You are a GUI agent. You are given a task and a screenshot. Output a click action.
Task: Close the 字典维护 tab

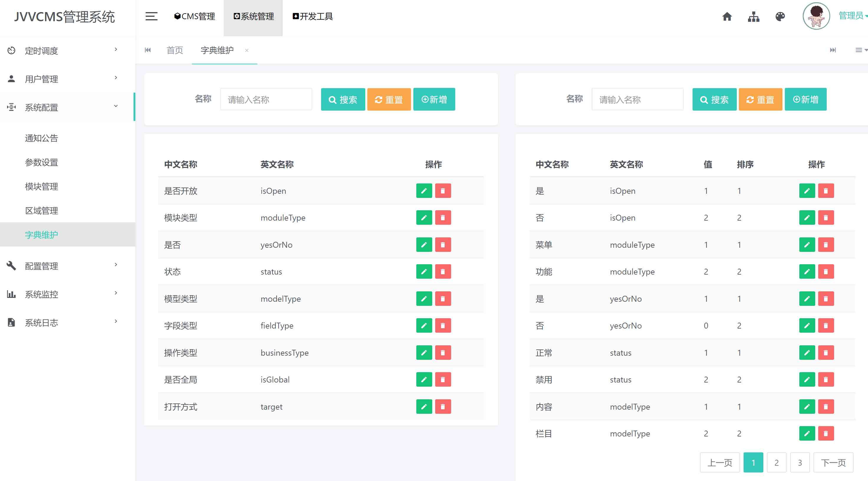[247, 50]
